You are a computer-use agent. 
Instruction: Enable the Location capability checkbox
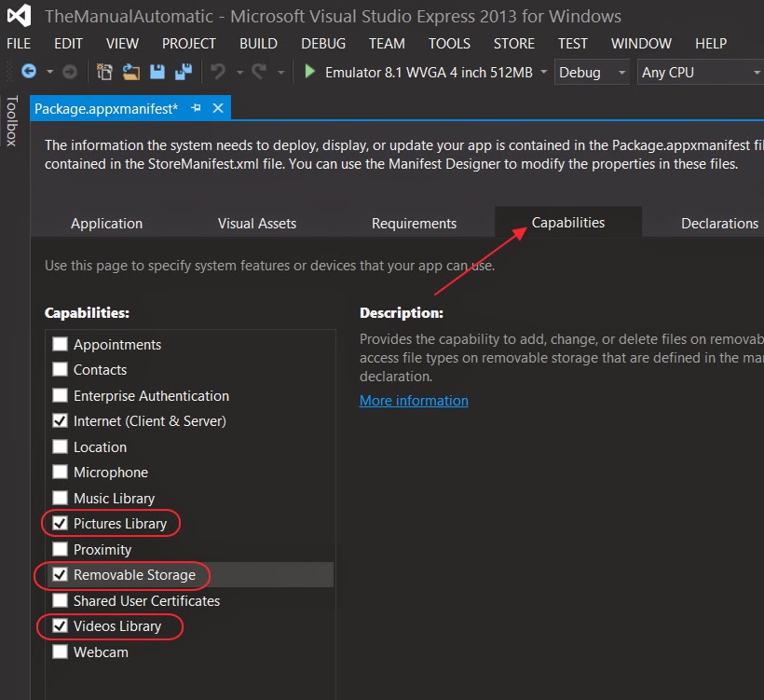pos(60,446)
